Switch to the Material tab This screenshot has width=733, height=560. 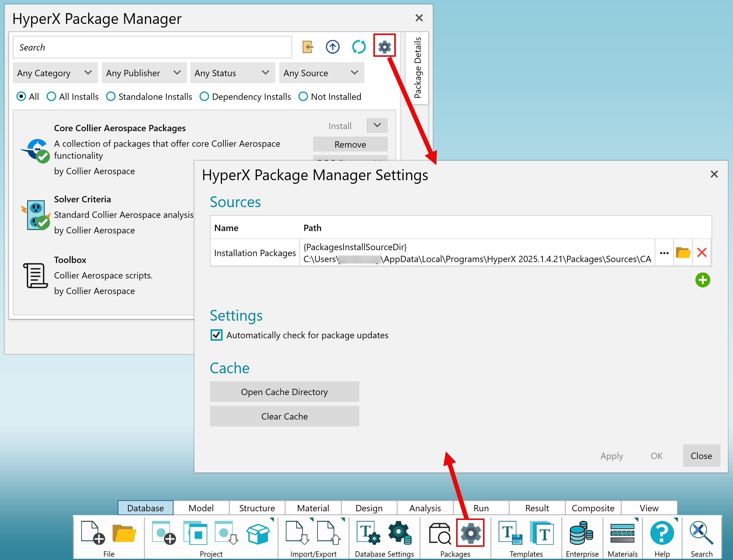[x=313, y=508]
